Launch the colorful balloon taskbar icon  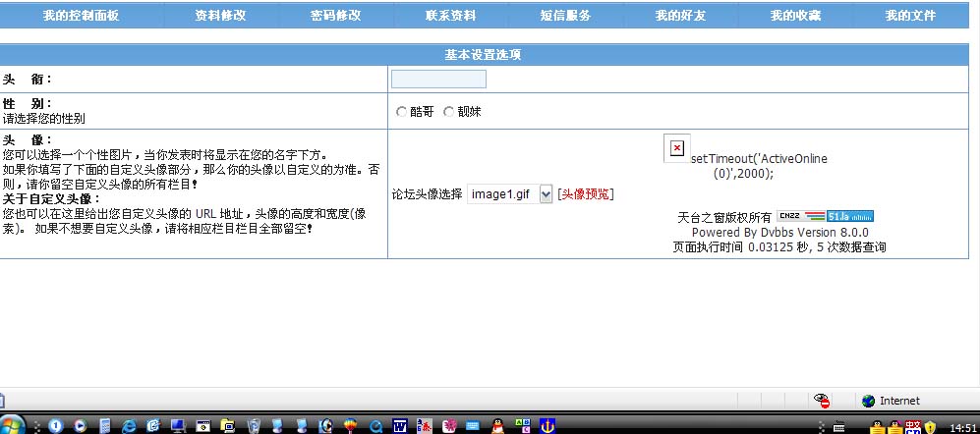(x=351, y=426)
